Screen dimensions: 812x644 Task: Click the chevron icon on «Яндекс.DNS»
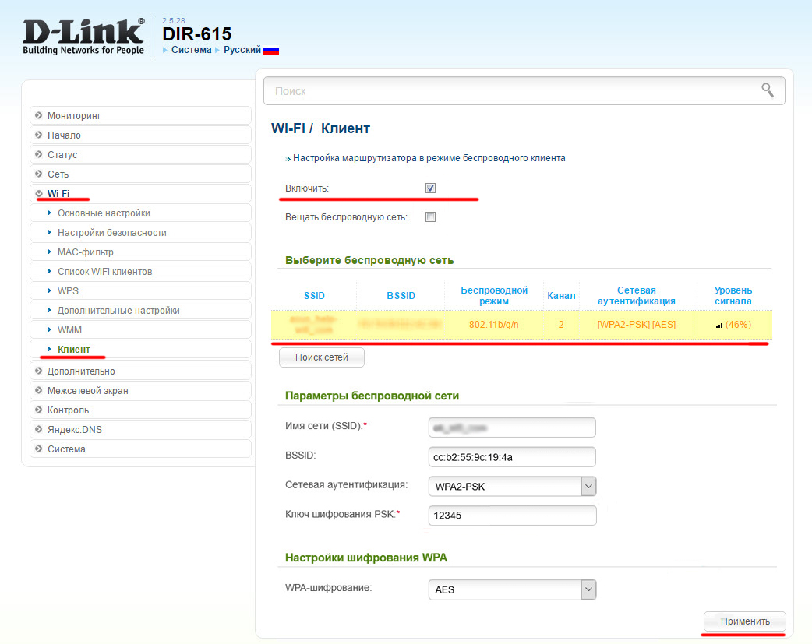[37, 429]
